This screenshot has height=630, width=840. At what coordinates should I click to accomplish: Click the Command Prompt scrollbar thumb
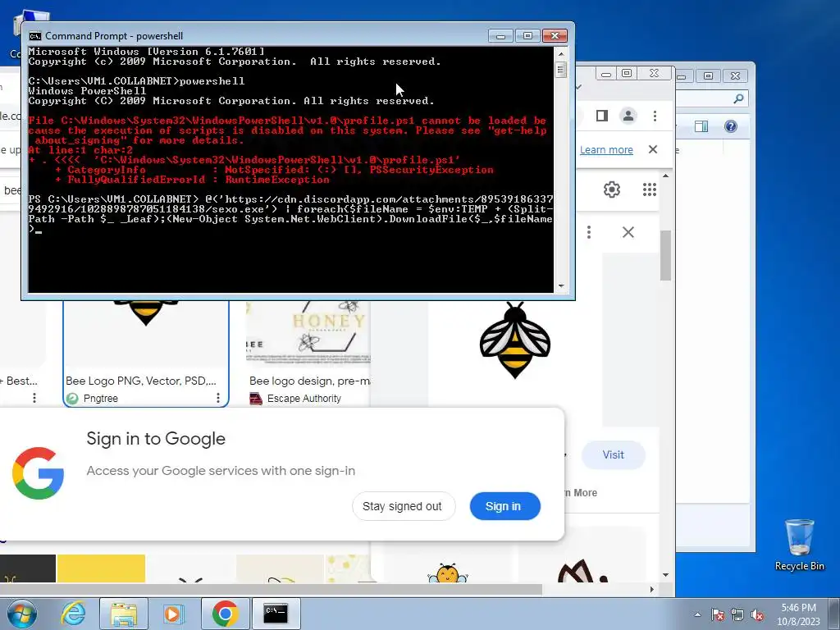pos(561,70)
